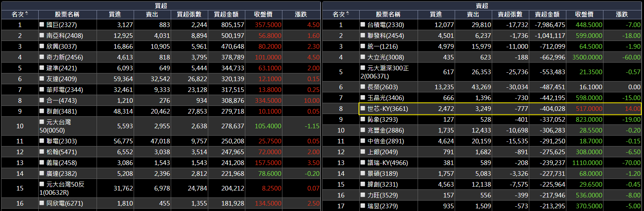The width and height of the screenshot is (644, 211).
Task: Open stock 鈊象(3293)
Action: point(382,119)
